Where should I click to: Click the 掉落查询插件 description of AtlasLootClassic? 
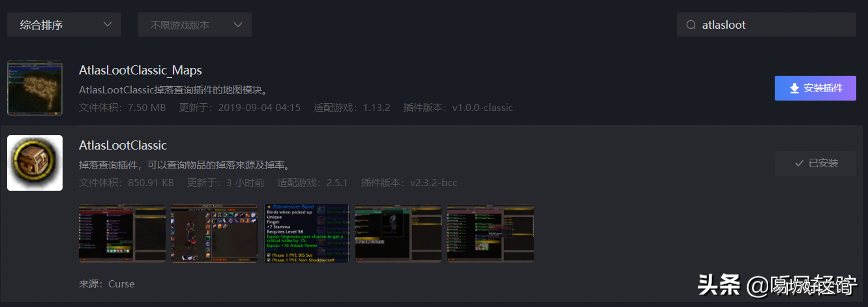click(184, 165)
